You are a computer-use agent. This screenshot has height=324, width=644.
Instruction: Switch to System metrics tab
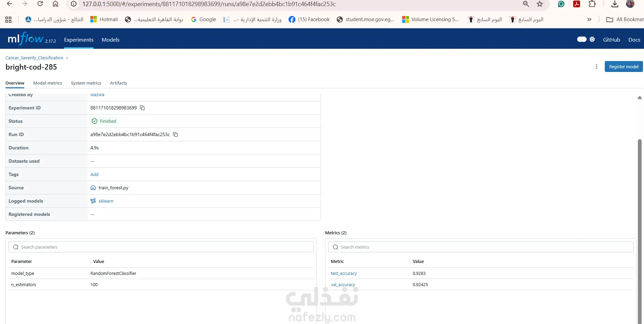click(x=86, y=83)
